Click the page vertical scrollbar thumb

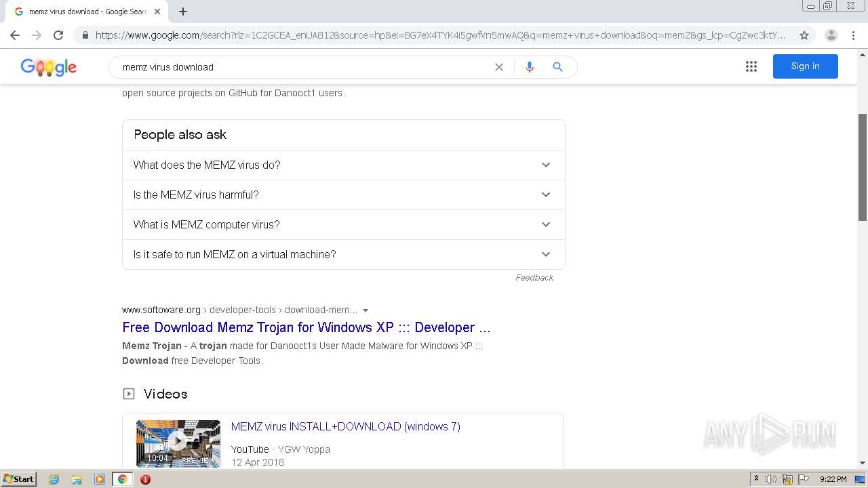863,167
